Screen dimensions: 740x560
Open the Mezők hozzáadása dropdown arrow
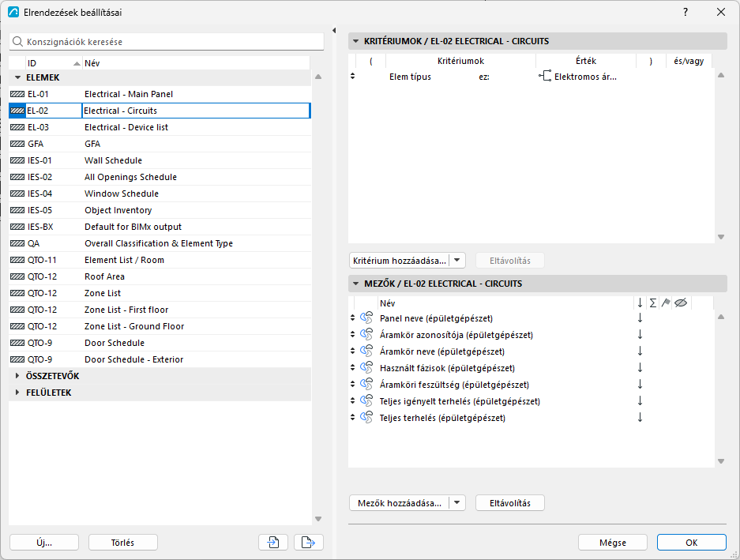(x=456, y=503)
